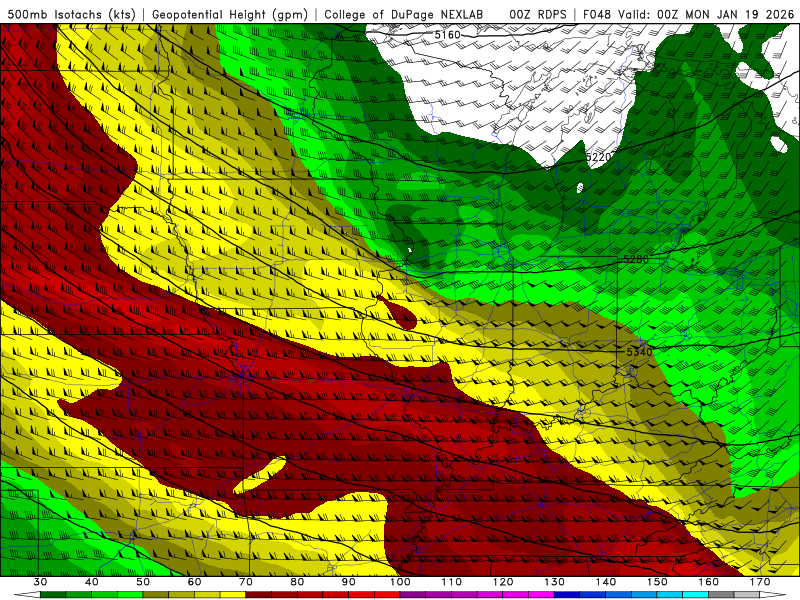
Task: Select the bright yellow swatch in the colorbar
Action: [233, 594]
